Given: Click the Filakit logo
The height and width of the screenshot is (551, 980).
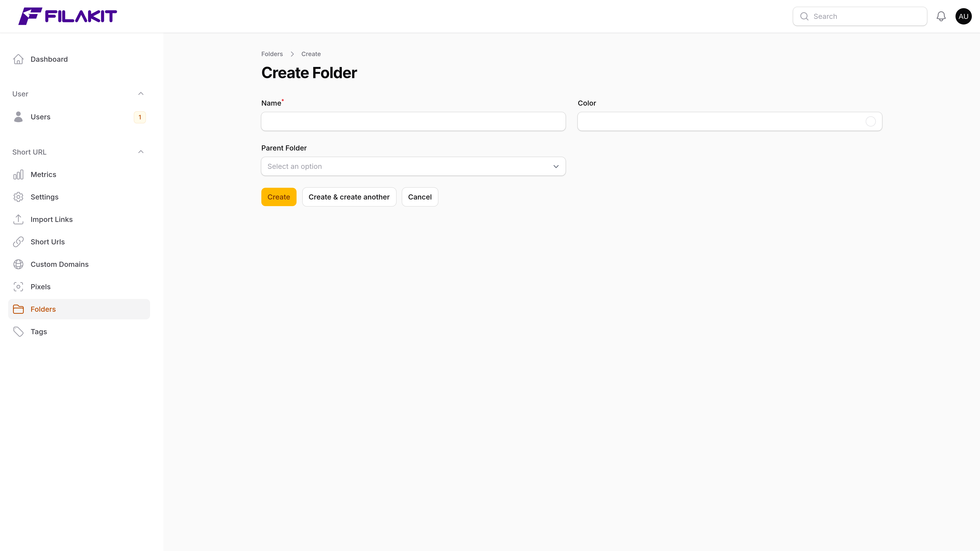Looking at the screenshot, I should click(x=68, y=16).
